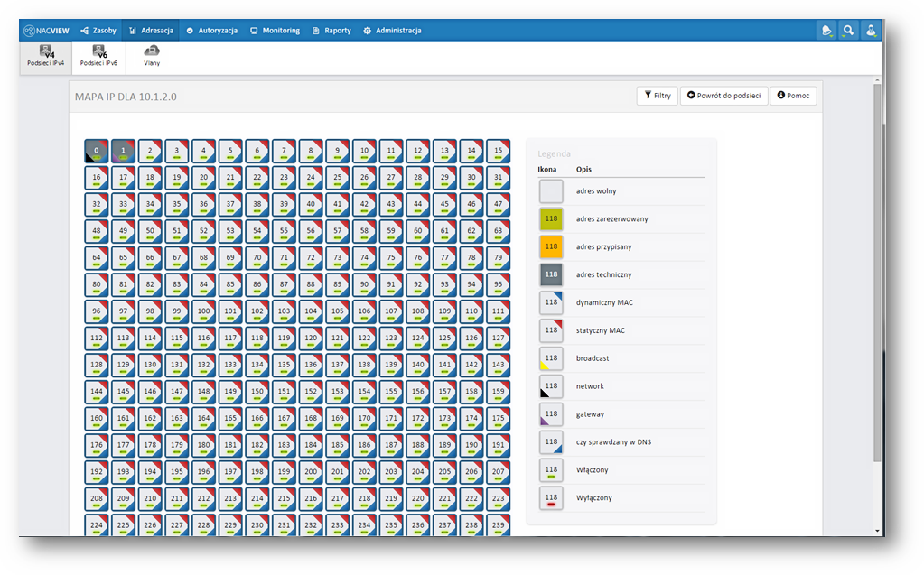Select IP address tile 31
924x575 pixels.
point(499,177)
